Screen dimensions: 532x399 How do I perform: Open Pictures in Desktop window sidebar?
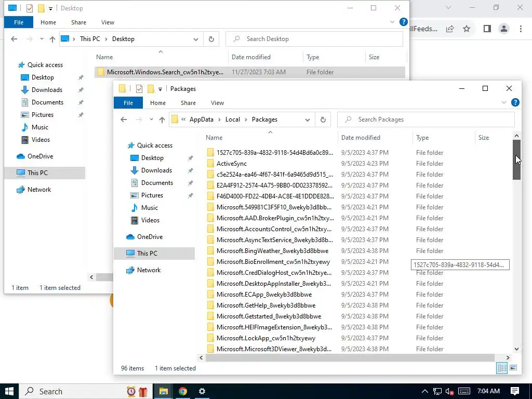(43, 115)
